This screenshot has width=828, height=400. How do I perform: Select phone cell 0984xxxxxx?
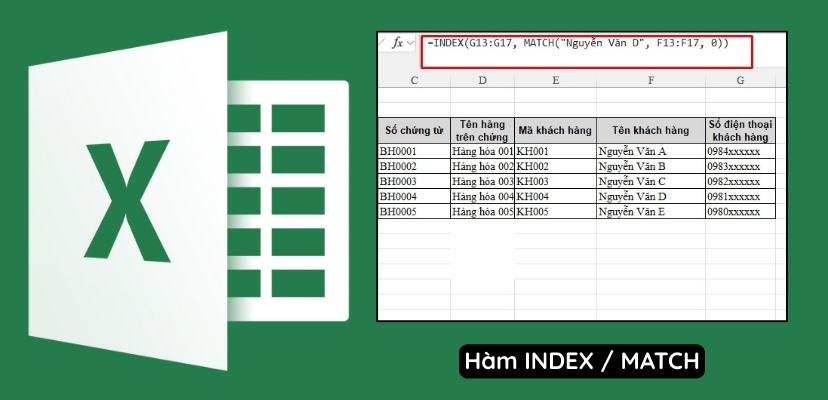click(x=740, y=151)
